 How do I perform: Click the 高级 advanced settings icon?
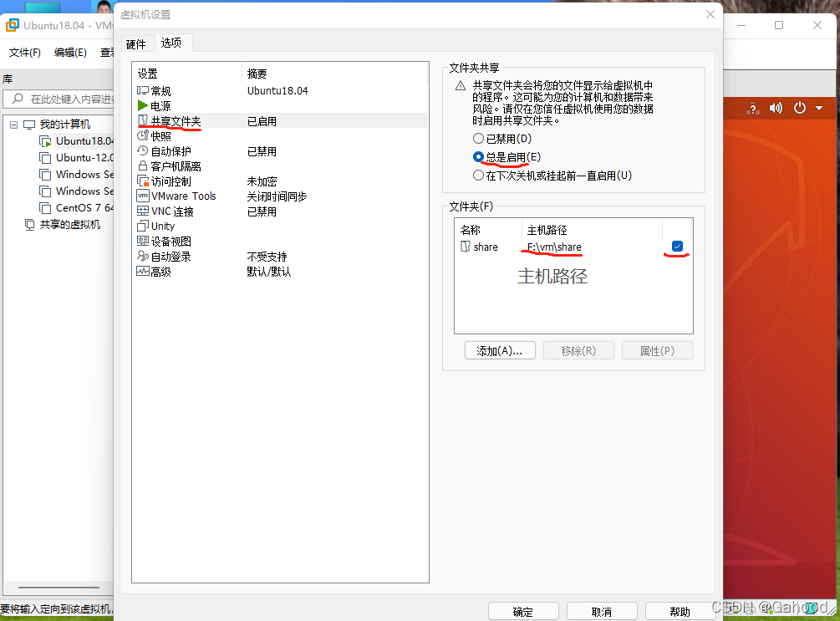coord(142,271)
